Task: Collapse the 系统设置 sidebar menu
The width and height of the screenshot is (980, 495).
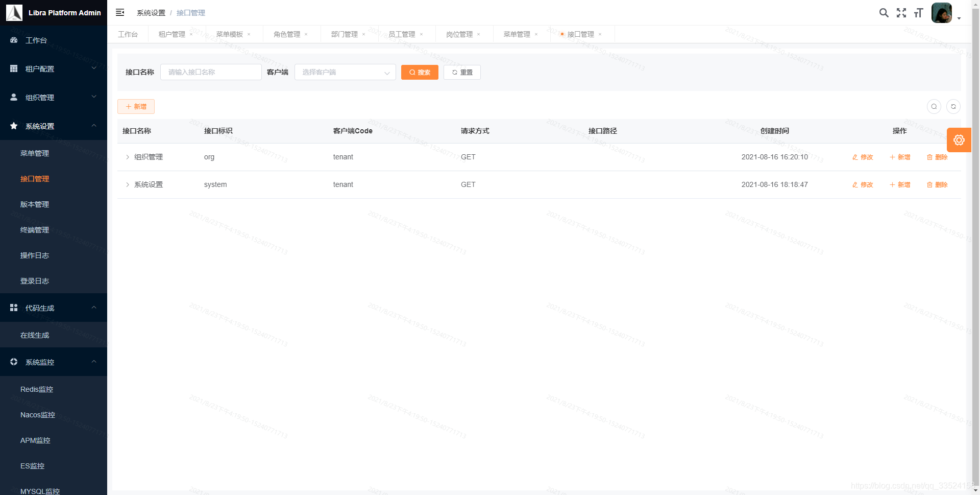Action: point(94,126)
